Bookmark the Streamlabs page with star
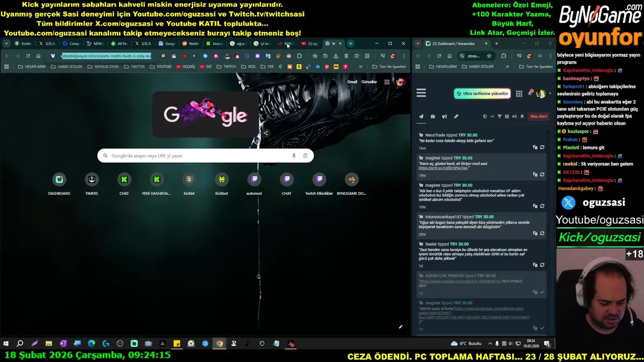This screenshot has width=644, height=362. [x=489, y=56]
